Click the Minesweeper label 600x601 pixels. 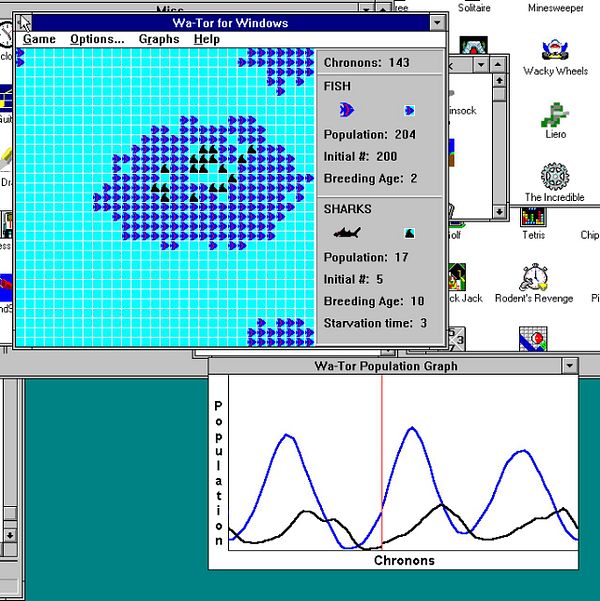click(556, 8)
